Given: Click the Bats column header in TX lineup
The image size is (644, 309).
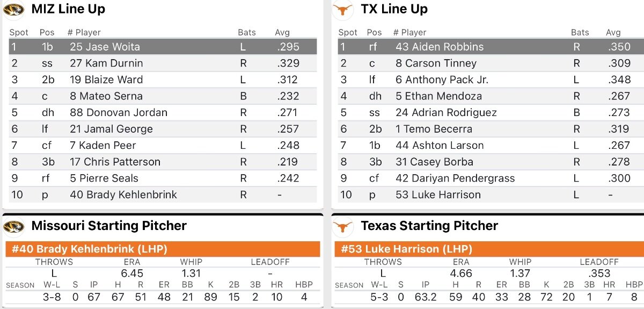Looking at the screenshot, I should [x=580, y=32].
